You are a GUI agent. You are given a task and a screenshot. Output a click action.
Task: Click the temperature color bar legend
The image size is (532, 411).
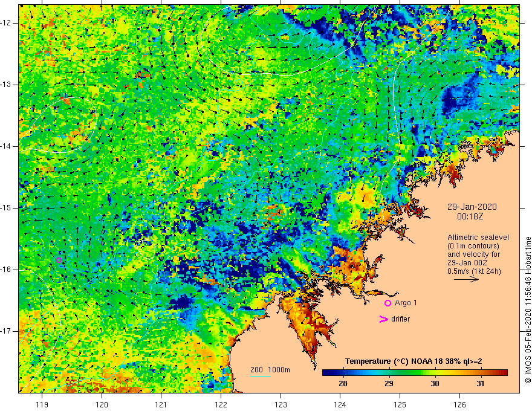415,373
